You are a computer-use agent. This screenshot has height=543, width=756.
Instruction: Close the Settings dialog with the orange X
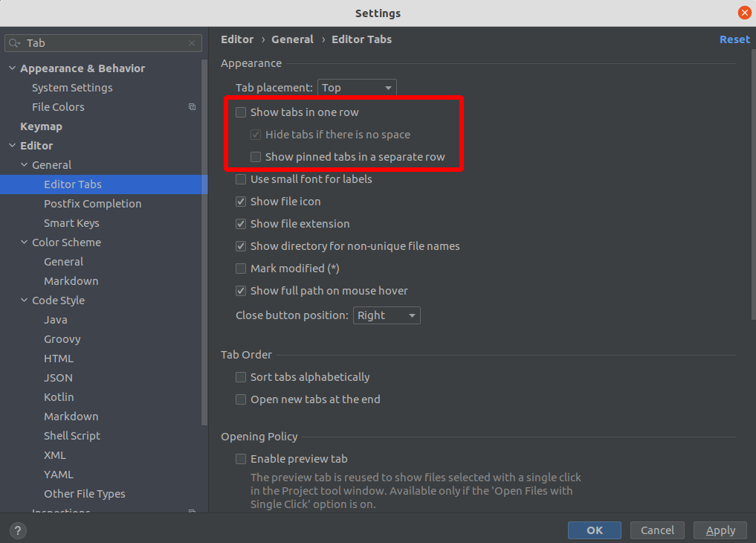tap(744, 13)
